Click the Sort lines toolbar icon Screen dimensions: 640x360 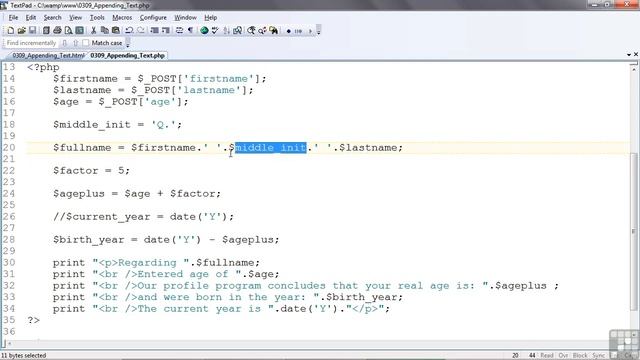point(227,31)
